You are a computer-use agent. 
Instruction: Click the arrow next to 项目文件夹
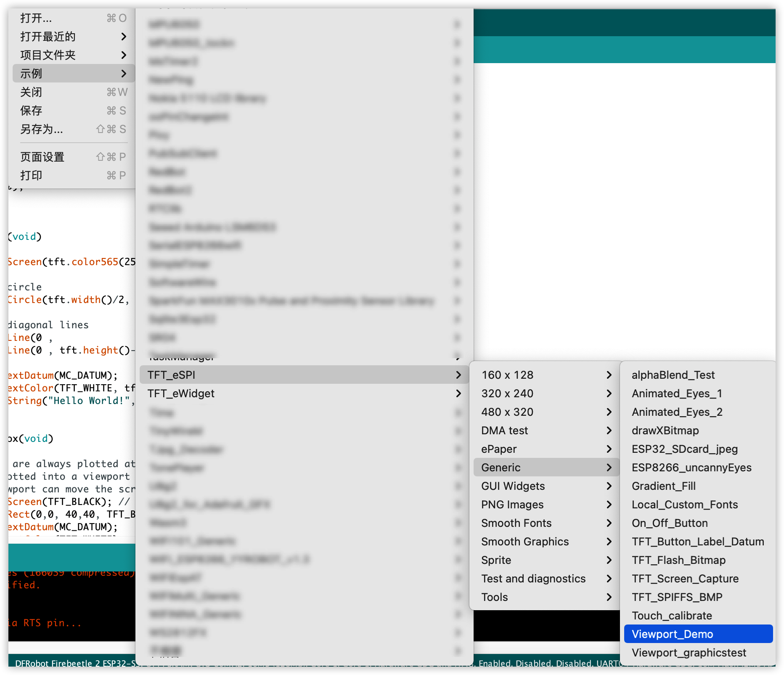pyautogui.click(x=124, y=55)
